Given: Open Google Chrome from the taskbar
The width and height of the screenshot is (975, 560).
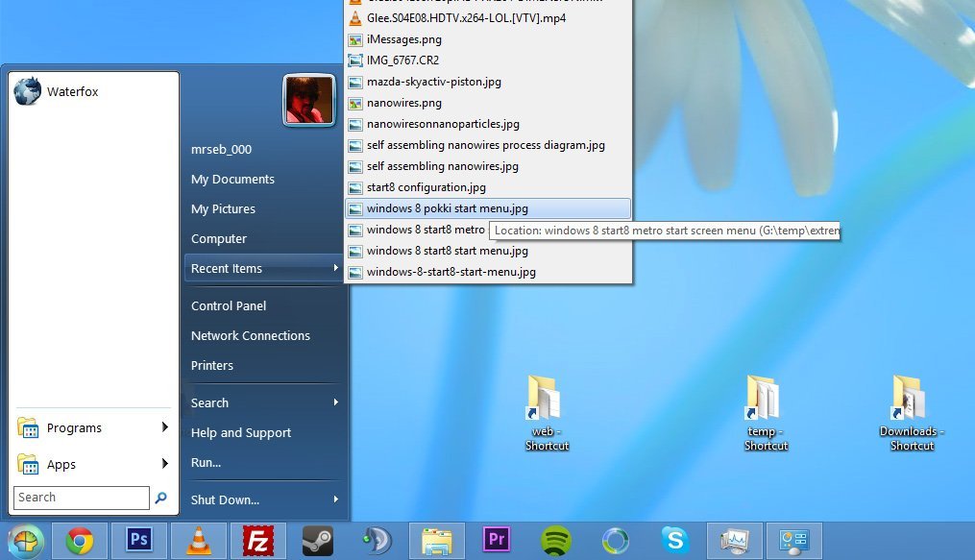Looking at the screenshot, I should 80,541.
